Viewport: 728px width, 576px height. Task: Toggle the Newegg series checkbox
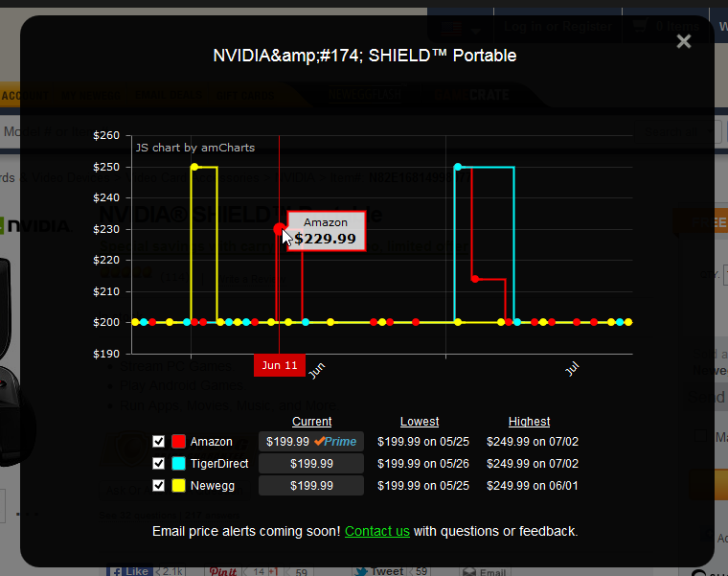(158, 485)
